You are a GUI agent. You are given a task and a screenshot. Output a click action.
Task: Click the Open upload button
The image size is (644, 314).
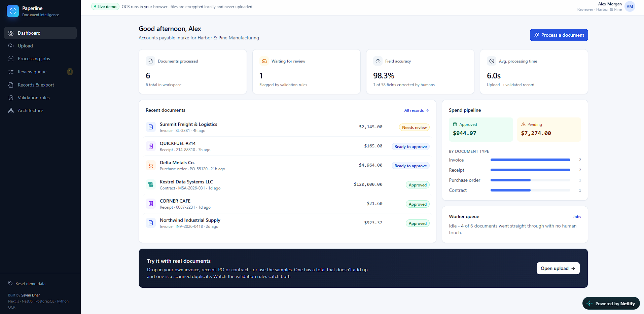[x=558, y=268]
